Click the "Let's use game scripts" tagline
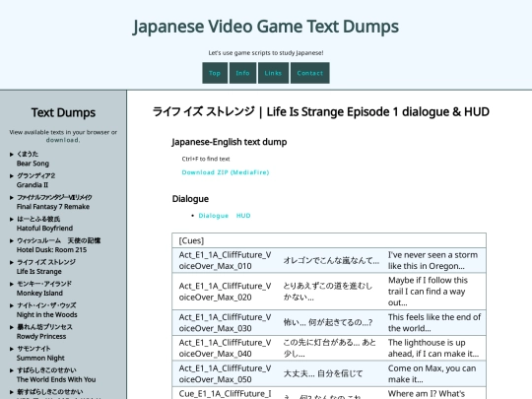 pyautogui.click(x=266, y=53)
